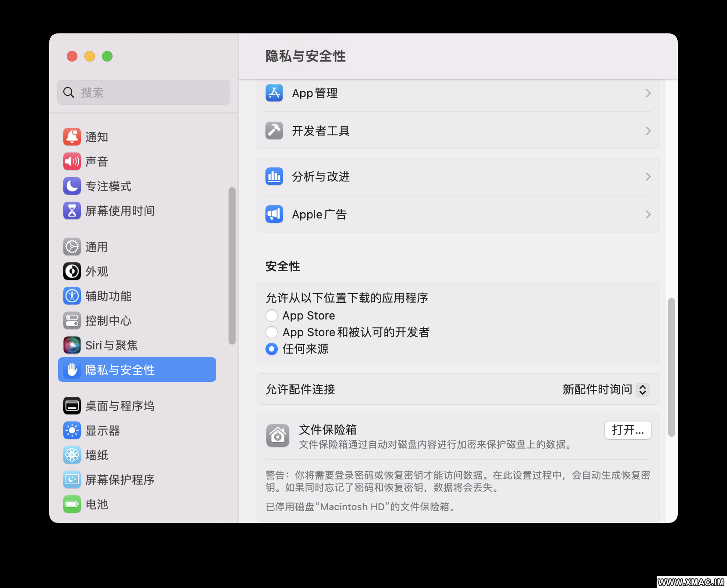Click the 电池 label in sidebar
727x588 pixels.
(x=97, y=505)
